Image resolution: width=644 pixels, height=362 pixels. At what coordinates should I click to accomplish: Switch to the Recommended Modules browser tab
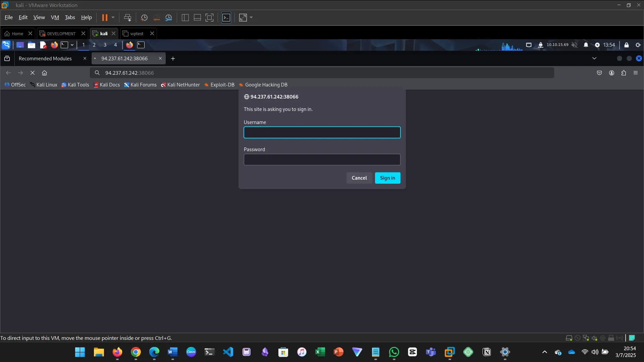click(x=45, y=58)
